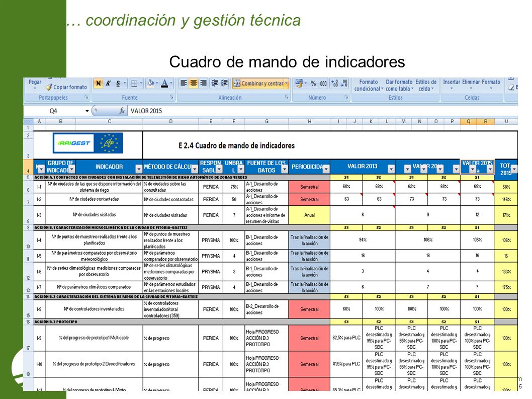Open Formato condicional menu
This screenshot has width=532, height=399.
(369, 85)
